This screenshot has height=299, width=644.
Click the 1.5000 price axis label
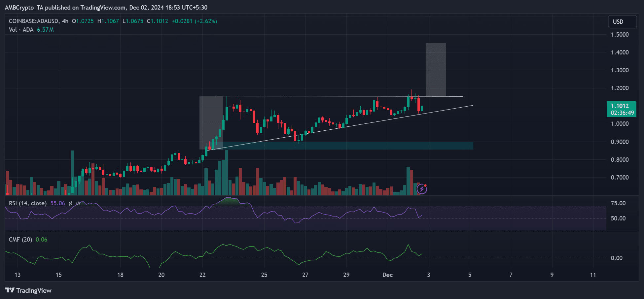[x=620, y=35]
